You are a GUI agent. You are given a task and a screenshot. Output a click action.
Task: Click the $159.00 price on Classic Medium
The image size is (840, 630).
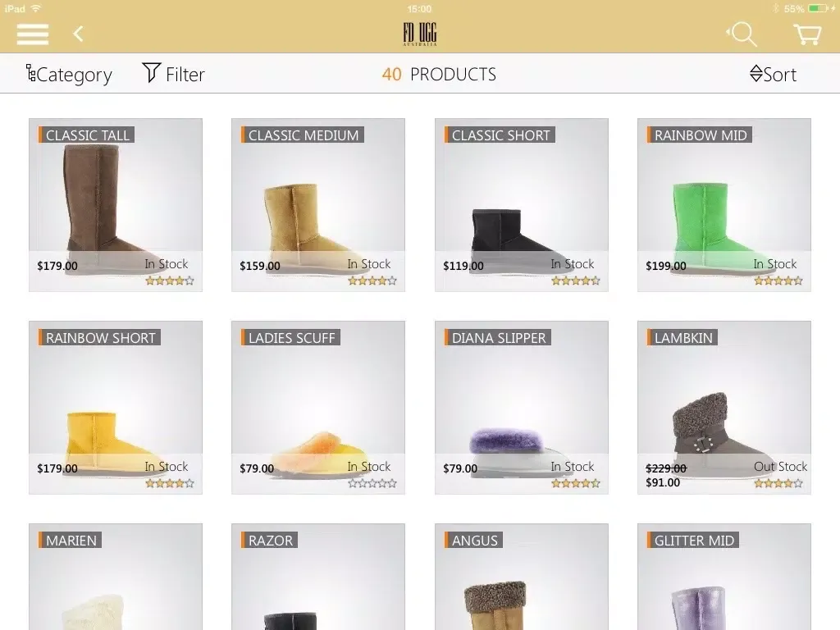[x=260, y=266]
